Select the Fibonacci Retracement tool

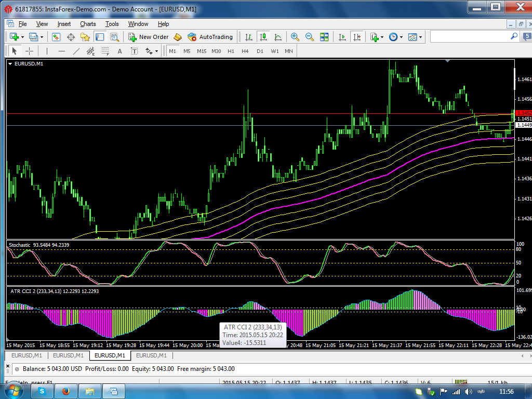pyautogui.click(x=105, y=51)
